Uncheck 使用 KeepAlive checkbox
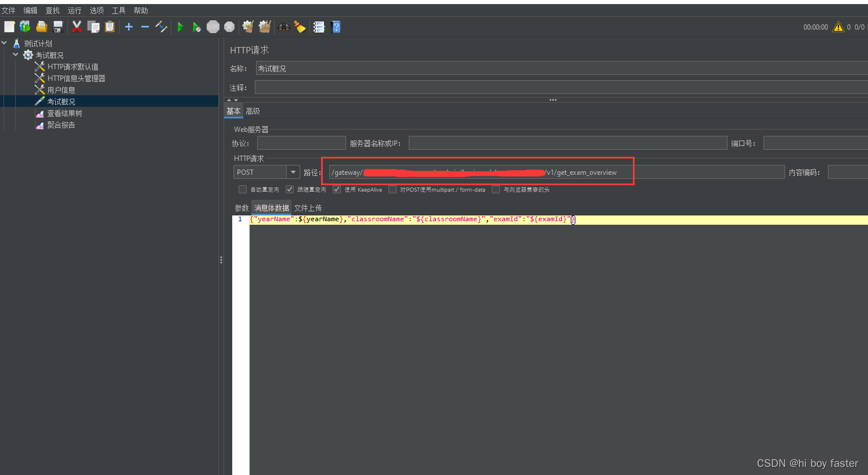Image resolution: width=868 pixels, height=475 pixels. coord(337,189)
